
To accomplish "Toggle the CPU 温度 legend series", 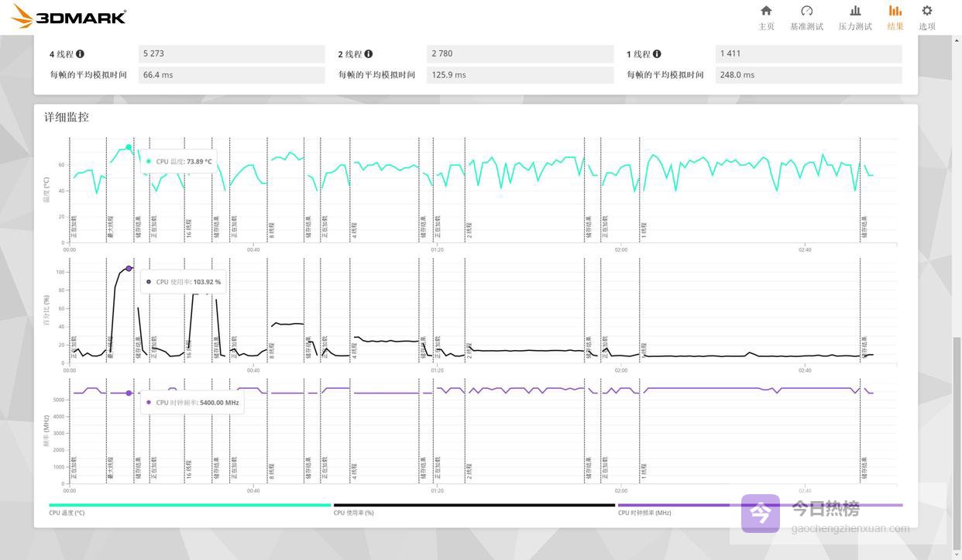I will (x=190, y=506).
